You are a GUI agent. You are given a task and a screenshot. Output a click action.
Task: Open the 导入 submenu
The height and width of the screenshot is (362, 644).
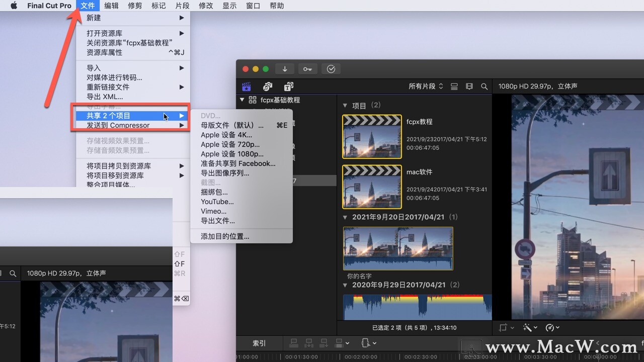click(133, 68)
